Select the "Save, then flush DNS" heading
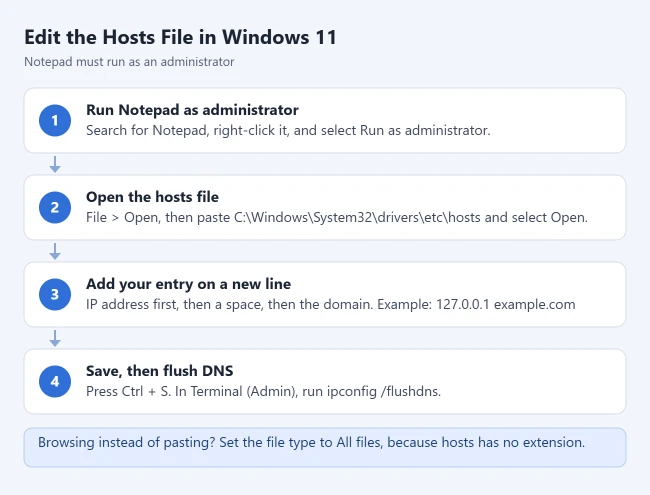 pyautogui.click(x=160, y=371)
